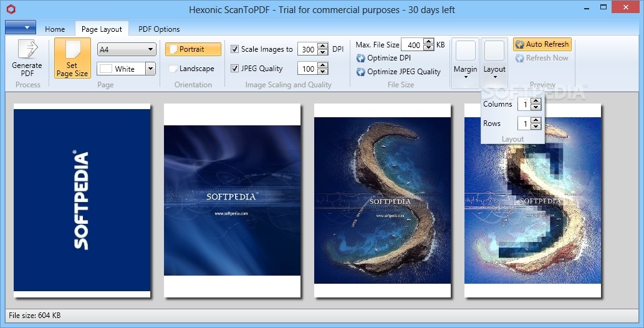Decrease Max. File Size with down arrow
644x328 pixels.
(x=429, y=47)
